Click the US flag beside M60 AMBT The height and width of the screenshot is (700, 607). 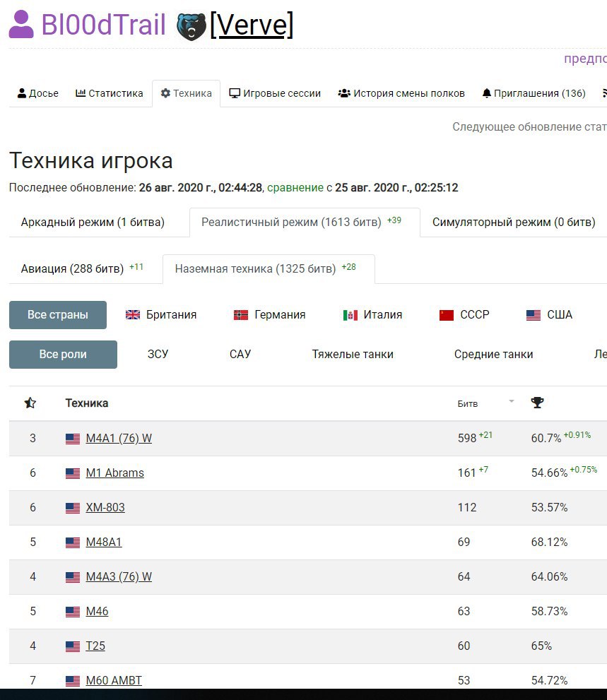pos(72,681)
